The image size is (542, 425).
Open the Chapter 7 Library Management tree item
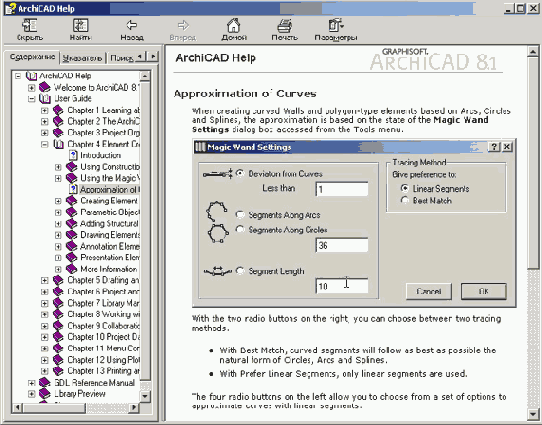pos(103,303)
